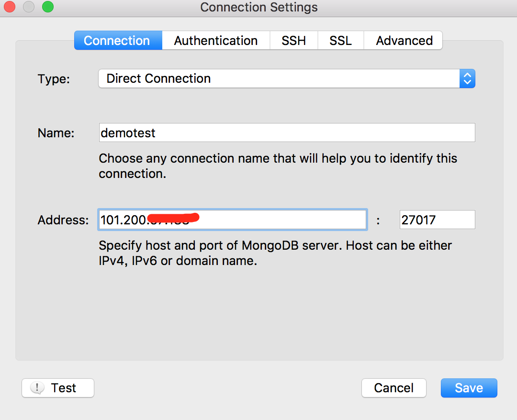Open the SSH tab
This screenshot has width=517, height=420.
[293, 41]
